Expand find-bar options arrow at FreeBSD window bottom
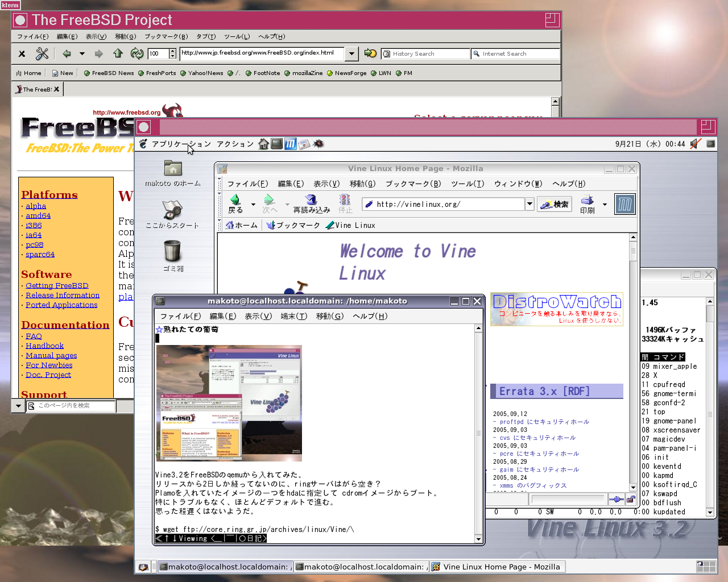This screenshot has width=728, height=582. (18, 406)
